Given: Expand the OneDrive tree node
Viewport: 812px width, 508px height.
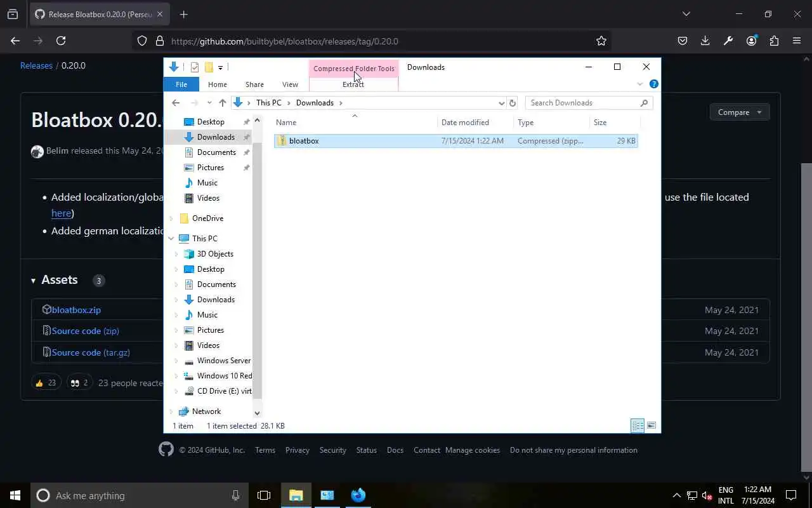Looking at the screenshot, I should [x=171, y=218].
